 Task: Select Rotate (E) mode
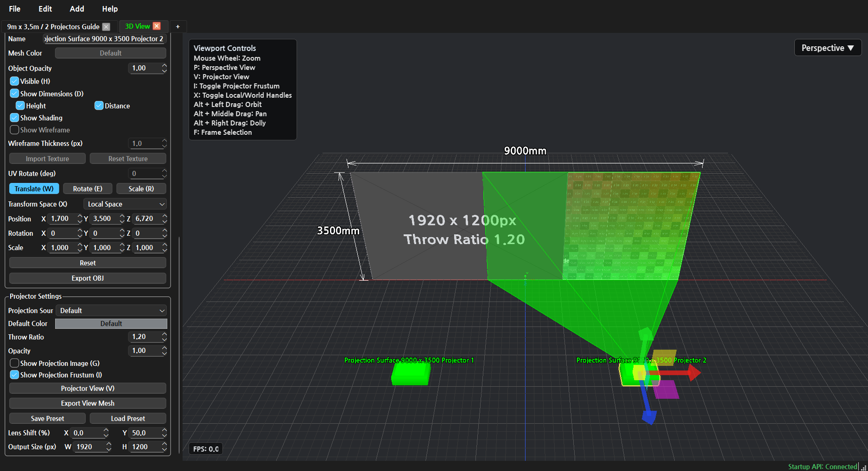click(x=88, y=189)
